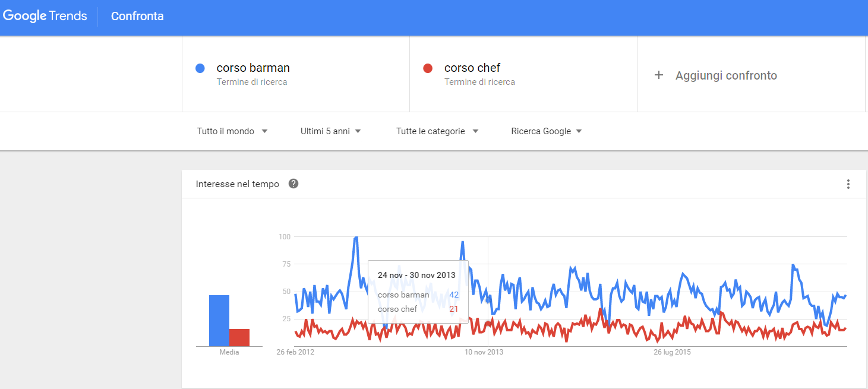This screenshot has width=868, height=389.
Task: Edit the corso chef search term
Action: point(472,68)
